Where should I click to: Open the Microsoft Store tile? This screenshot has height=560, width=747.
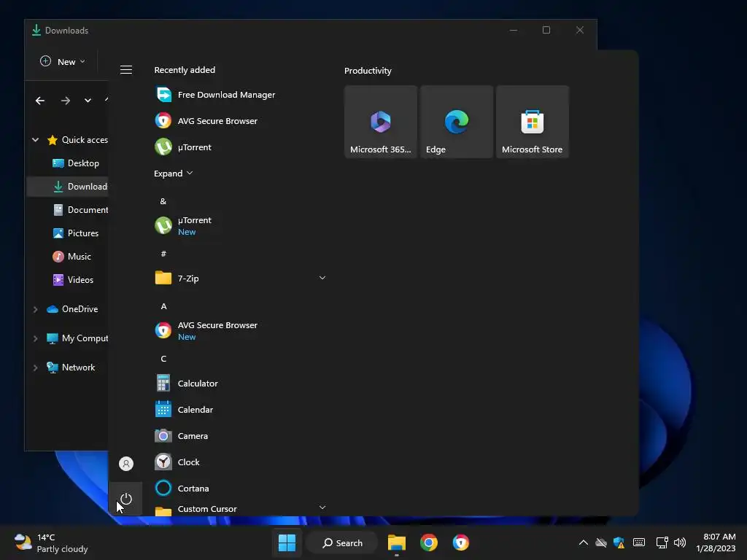[x=532, y=122]
